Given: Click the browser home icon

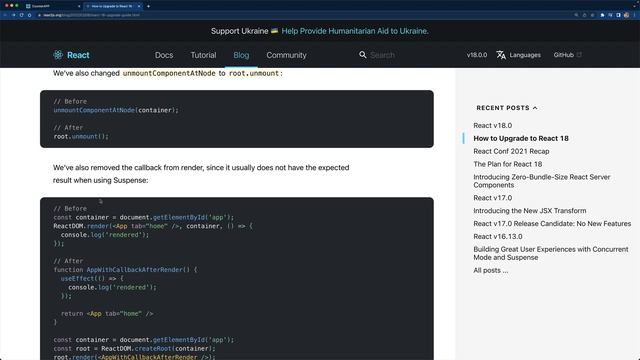Looking at the screenshot, I should [29, 15].
